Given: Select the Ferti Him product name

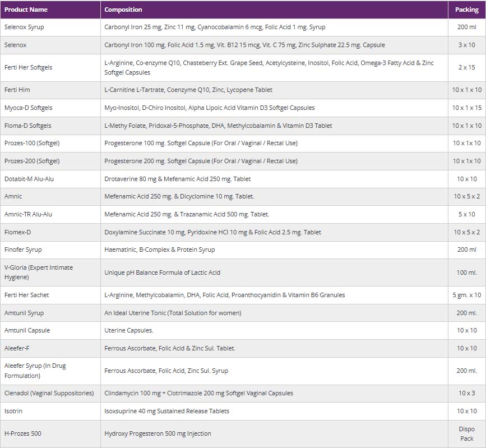Looking at the screenshot, I should coord(17,90).
